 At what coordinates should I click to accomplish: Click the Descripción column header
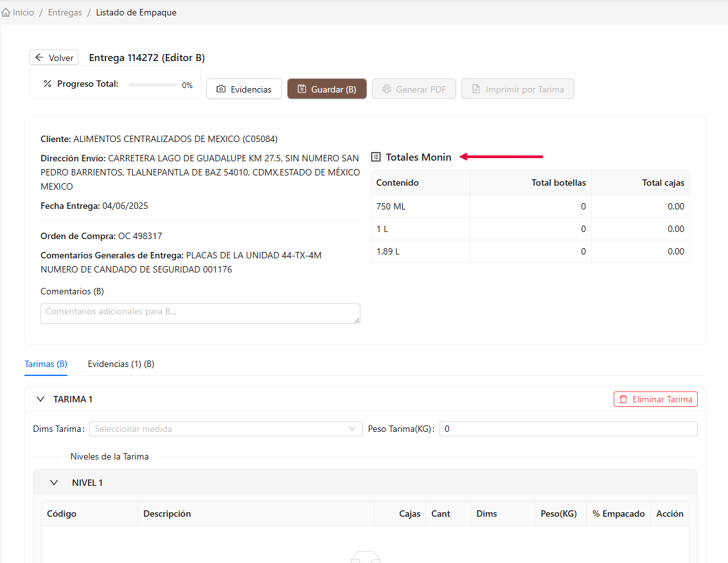(x=256, y=514)
